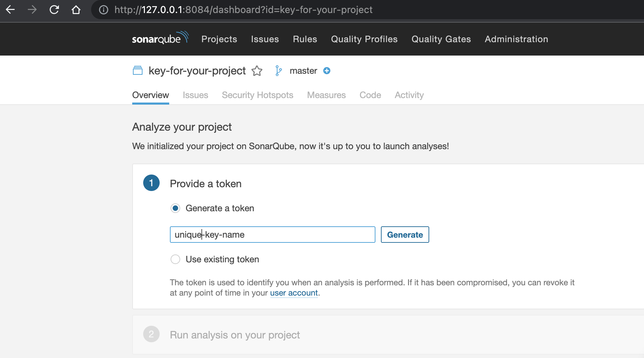Select the Generate a token option

(175, 208)
